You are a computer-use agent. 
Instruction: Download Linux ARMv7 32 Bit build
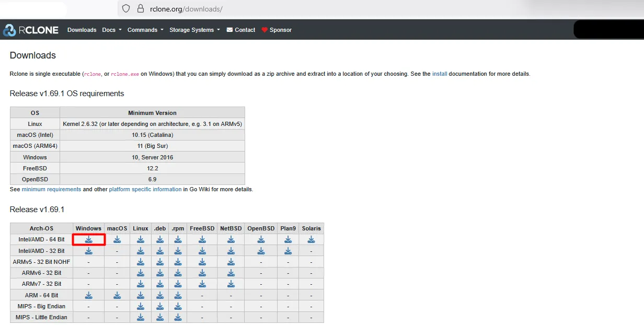(141, 284)
